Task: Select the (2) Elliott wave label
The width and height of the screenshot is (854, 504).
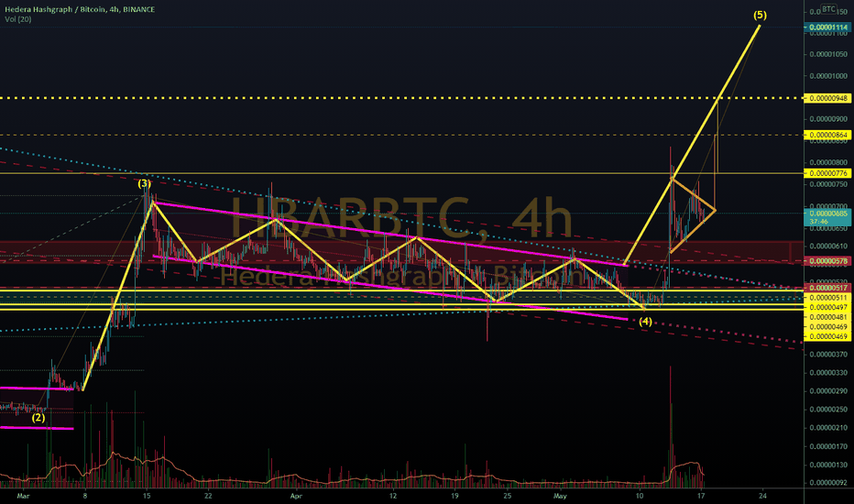Action: 38,417
